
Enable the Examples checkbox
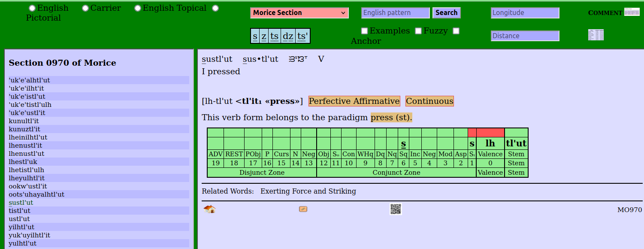pyautogui.click(x=364, y=31)
